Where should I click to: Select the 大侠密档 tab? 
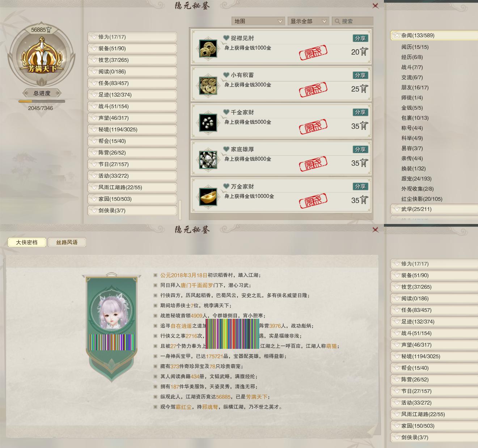point(27,242)
